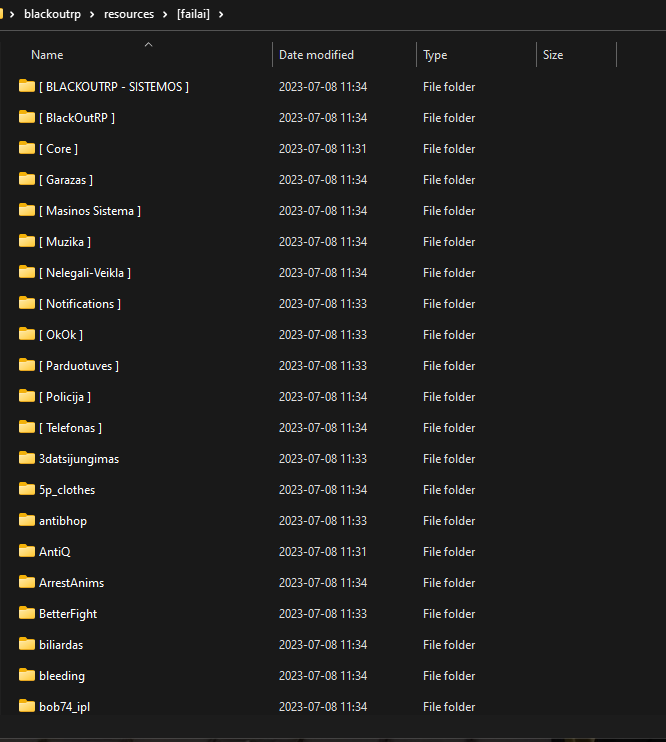
Task: Click 'File folder' type in [ Telefonas ] row
Action: [449, 428]
